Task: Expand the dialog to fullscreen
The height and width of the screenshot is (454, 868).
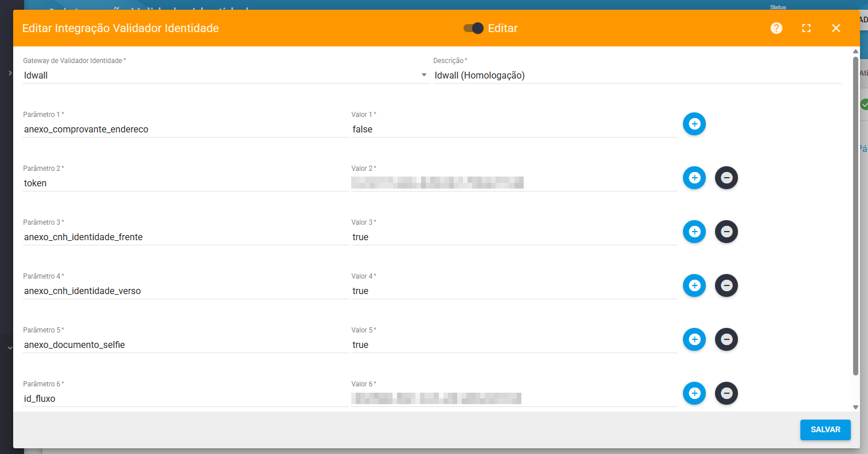Action: click(x=806, y=28)
